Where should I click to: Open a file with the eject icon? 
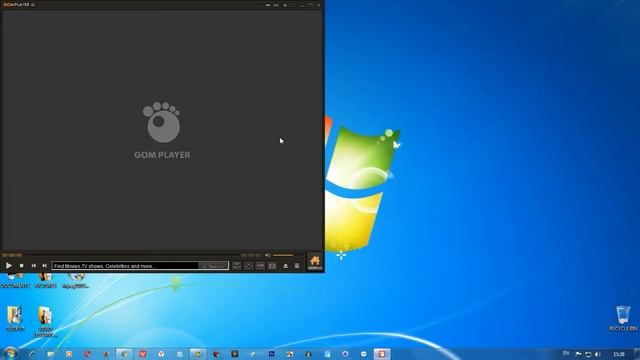click(x=286, y=266)
